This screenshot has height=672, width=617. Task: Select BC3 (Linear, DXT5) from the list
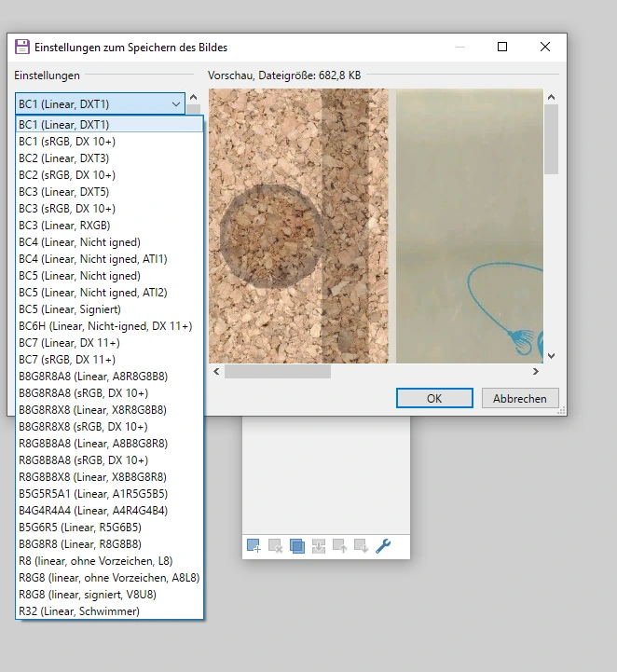(x=63, y=192)
